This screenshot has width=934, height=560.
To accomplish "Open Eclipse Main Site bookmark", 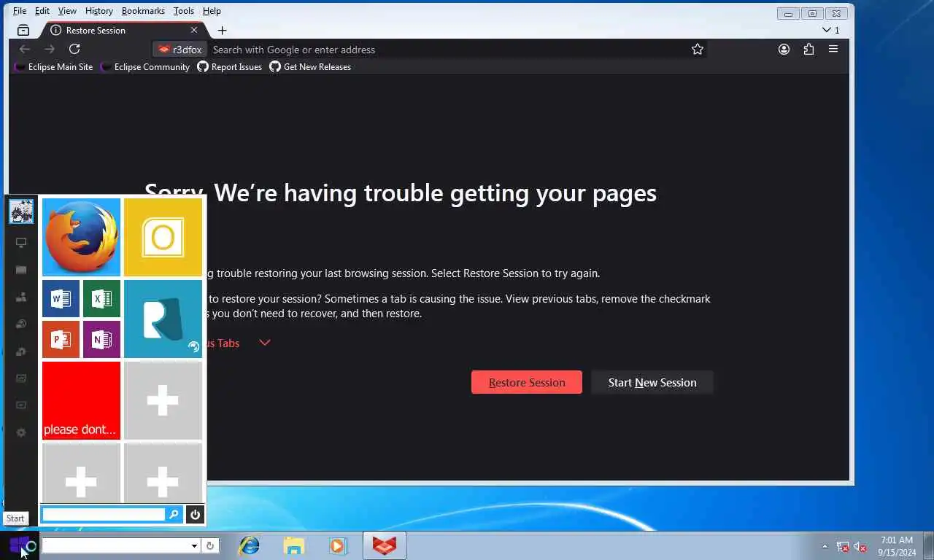I will click(x=54, y=66).
